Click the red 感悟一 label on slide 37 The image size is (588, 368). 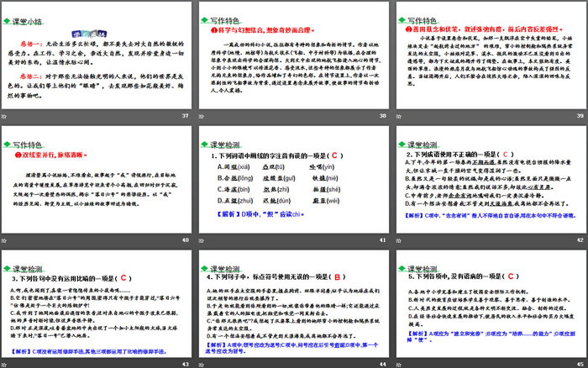(x=30, y=44)
